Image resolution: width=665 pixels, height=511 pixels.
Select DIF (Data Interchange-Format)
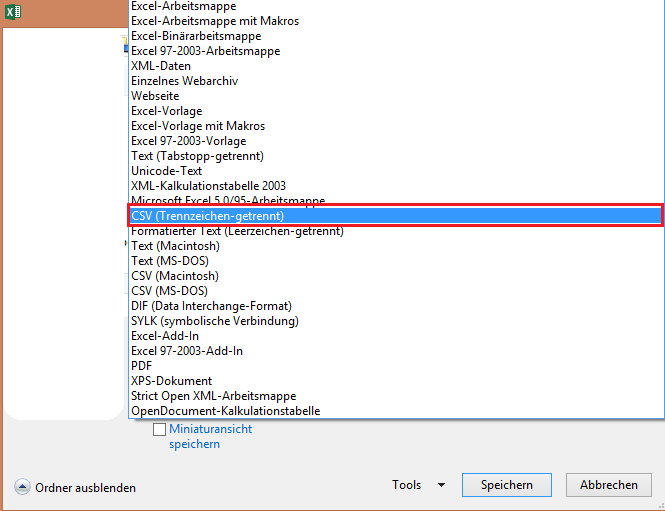(x=396, y=306)
